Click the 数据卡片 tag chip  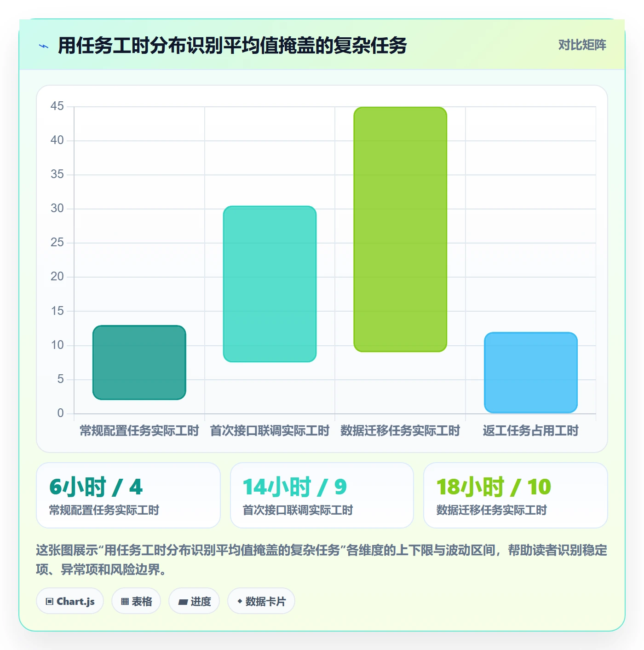click(261, 601)
